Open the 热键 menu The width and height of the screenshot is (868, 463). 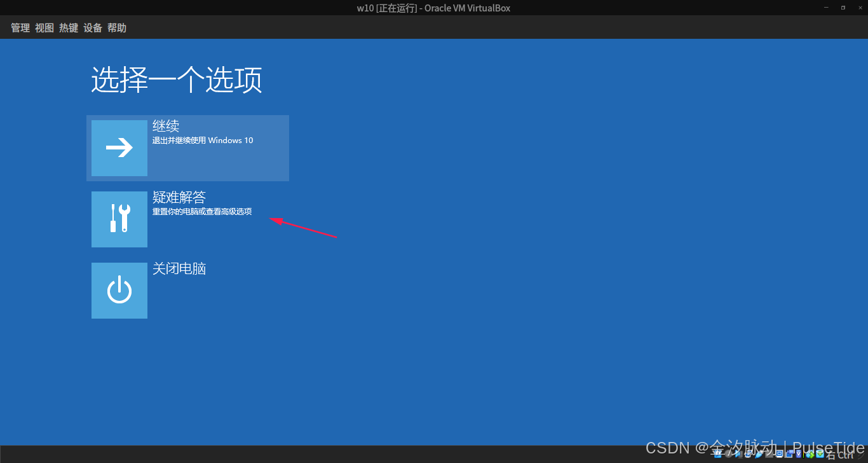69,28
